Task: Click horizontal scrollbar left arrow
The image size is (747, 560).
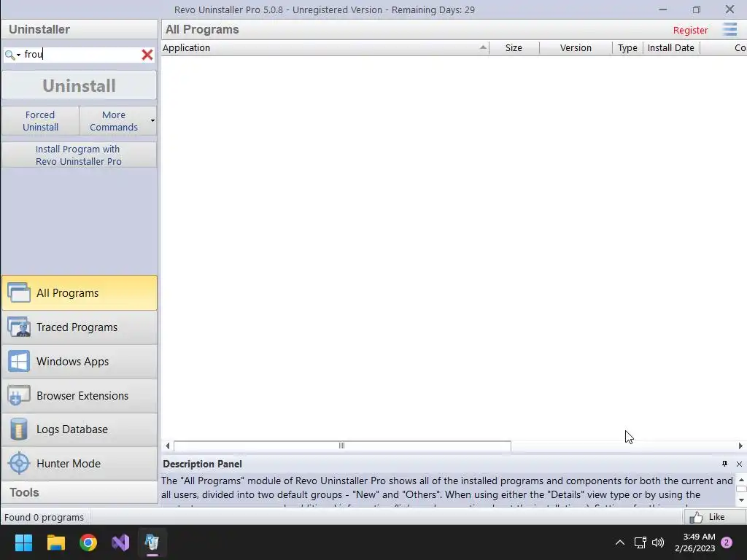Action: [x=167, y=446]
